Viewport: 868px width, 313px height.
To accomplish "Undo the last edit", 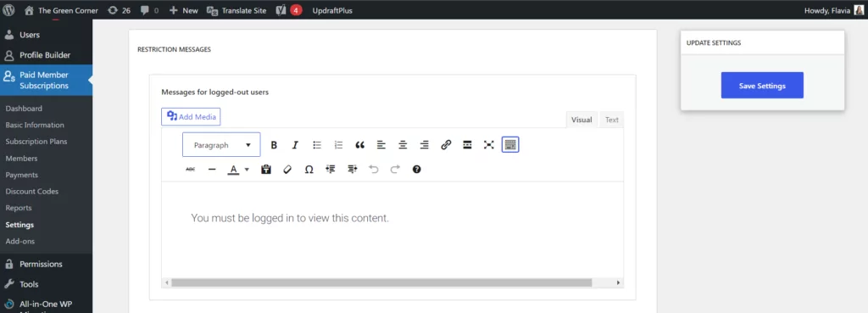I will pyautogui.click(x=374, y=169).
